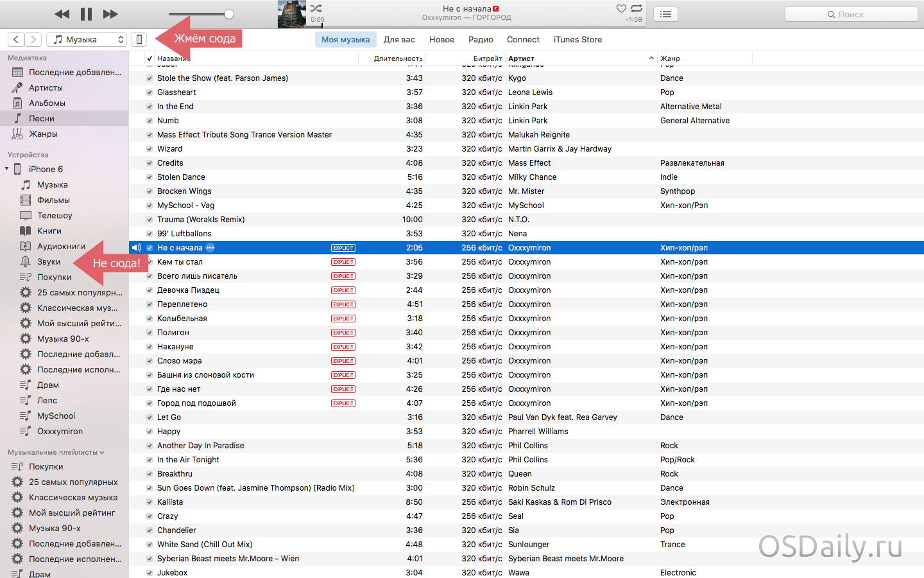Switch to the Для вас tab
This screenshot has height=578, width=924.
(399, 40)
